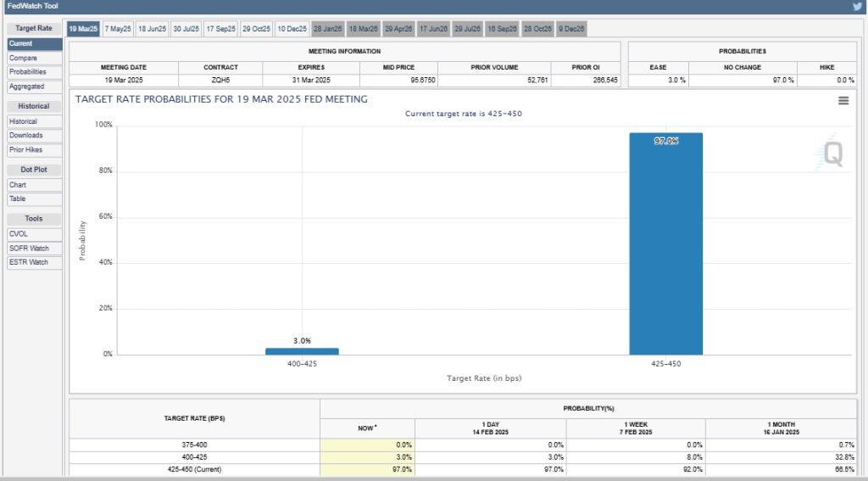The image size is (868, 481).
Task: Open the Compare view in sidebar
Action: coord(23,58)
